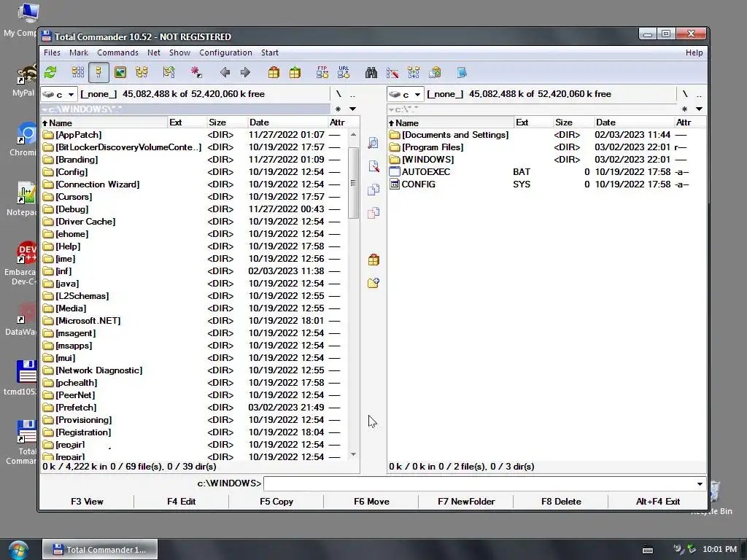The image size is (747, 560).
Task: Click the left panel scrollbar thumb
Action: point(353,183)
